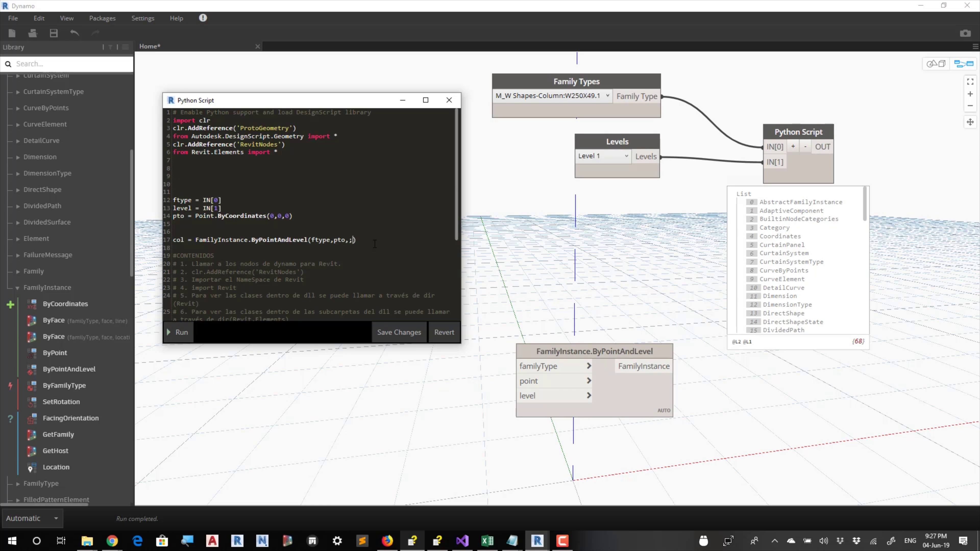The width and height of the screenshot is (980, 551).
Task: Select the Home* workspace tab
Action: point(150,46)
